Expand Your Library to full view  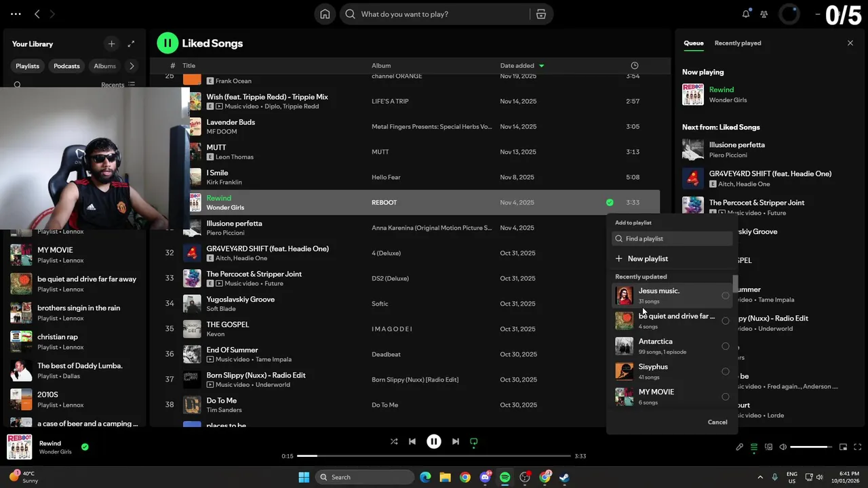[131, 43]
